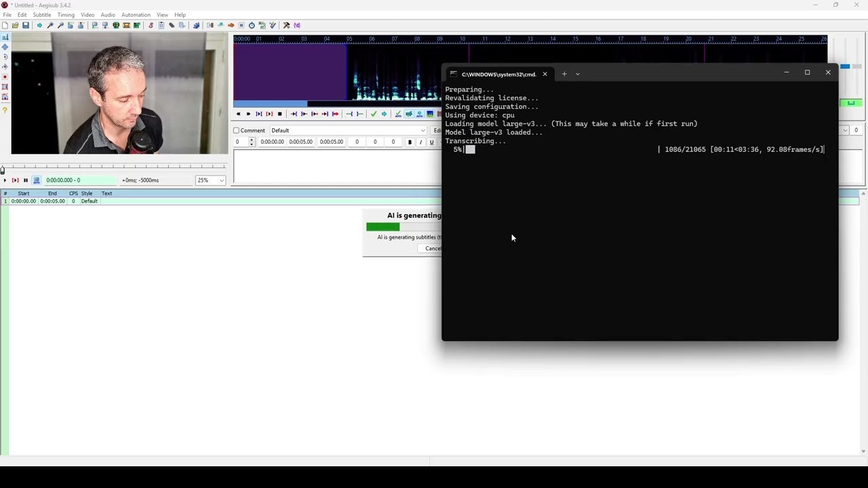The height and width of the screenshot is (488, 868).
Task: Click the start time field 0:00:00.00
Action: [x=272, y=142]
